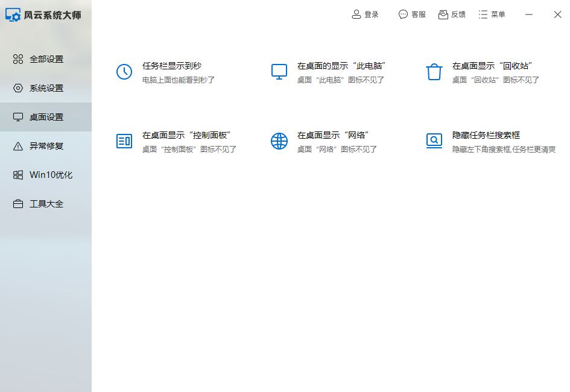Screen dimensions: 570x392
Task: Click the 风云系统大师 title text
Action: tap(52, 15)
